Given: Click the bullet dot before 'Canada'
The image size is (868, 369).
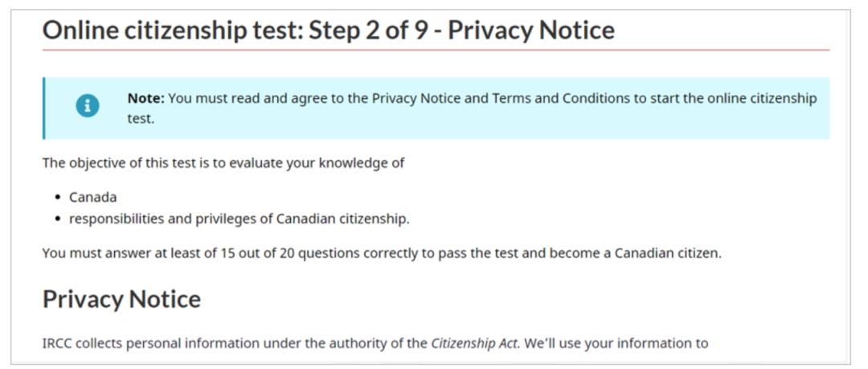Looking at the screenshot, I should click(58, 197).
